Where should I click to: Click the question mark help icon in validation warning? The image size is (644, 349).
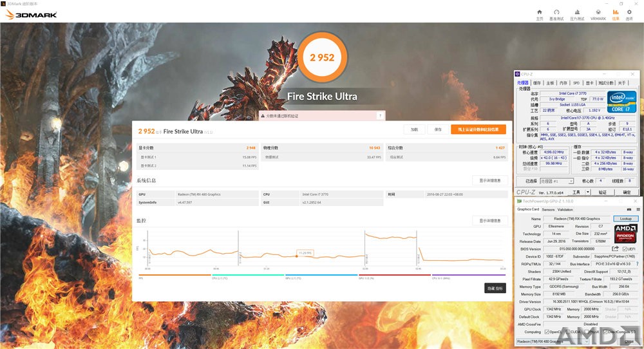pos(381,116)
